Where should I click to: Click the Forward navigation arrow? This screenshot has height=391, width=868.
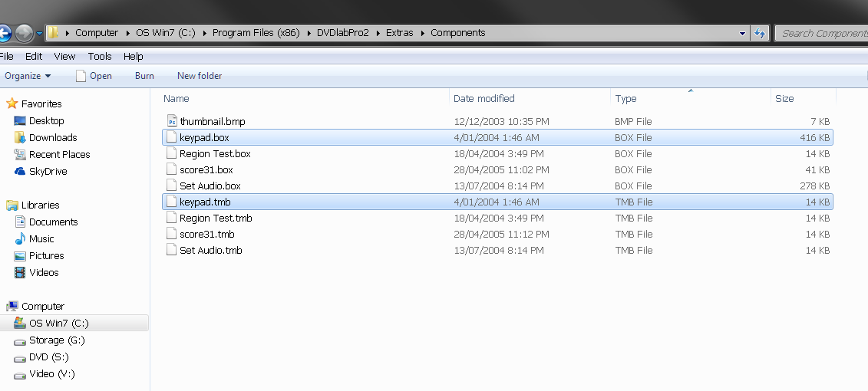25,33
